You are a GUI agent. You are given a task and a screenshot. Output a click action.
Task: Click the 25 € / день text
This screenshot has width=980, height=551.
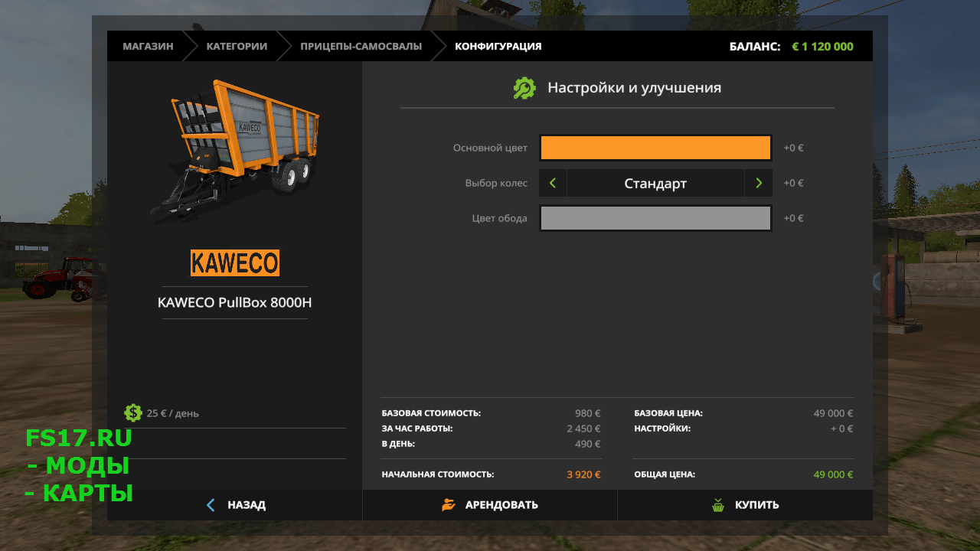coord(172,413)
